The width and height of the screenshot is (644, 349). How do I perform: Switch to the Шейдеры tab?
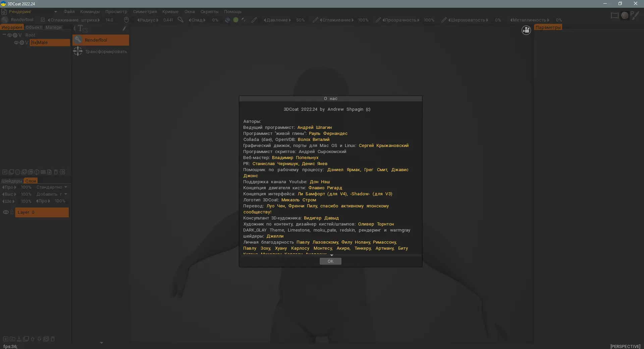[x=12, y=181]
